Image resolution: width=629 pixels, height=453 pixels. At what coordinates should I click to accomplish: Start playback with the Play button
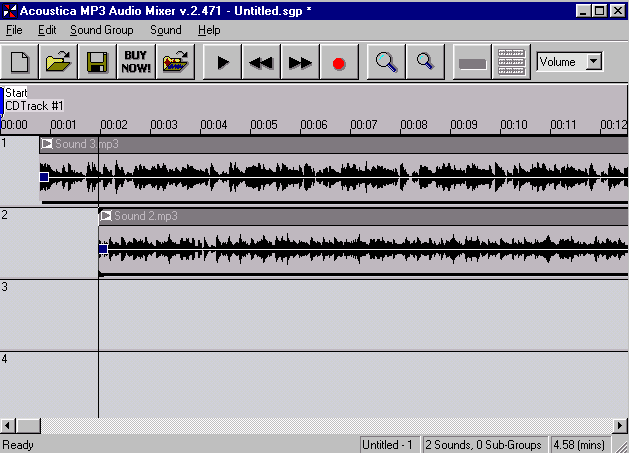222,62
